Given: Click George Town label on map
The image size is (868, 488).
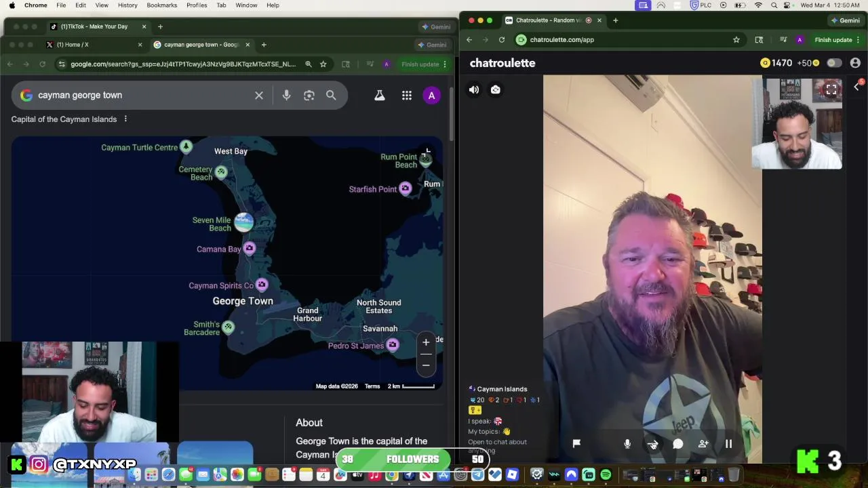Looking at the screenshot, I should coord(243,301).
